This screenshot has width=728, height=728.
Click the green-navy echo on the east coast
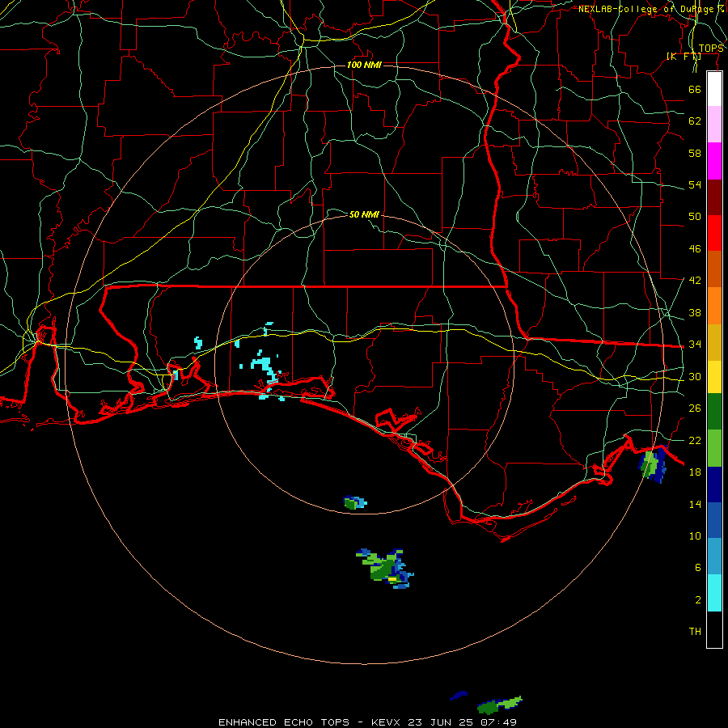[654, 464]
